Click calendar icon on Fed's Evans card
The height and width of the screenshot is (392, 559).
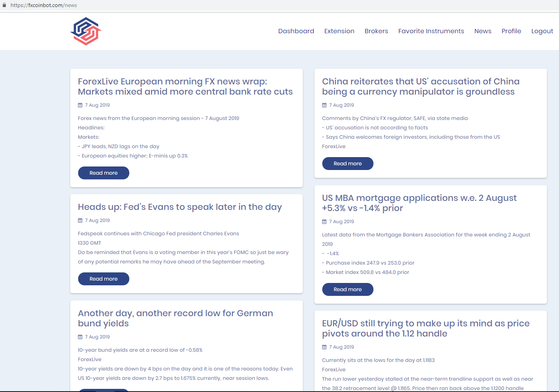point(80,220)
